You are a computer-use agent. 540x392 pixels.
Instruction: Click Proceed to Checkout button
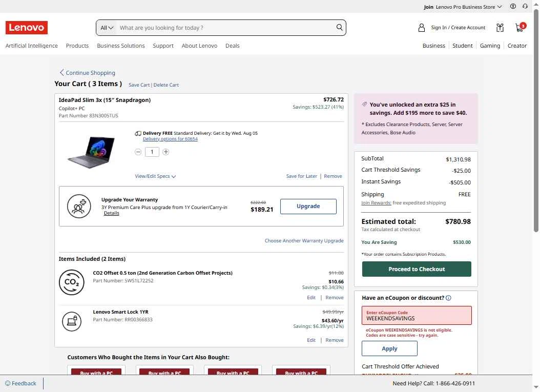[x=417, y=269]
